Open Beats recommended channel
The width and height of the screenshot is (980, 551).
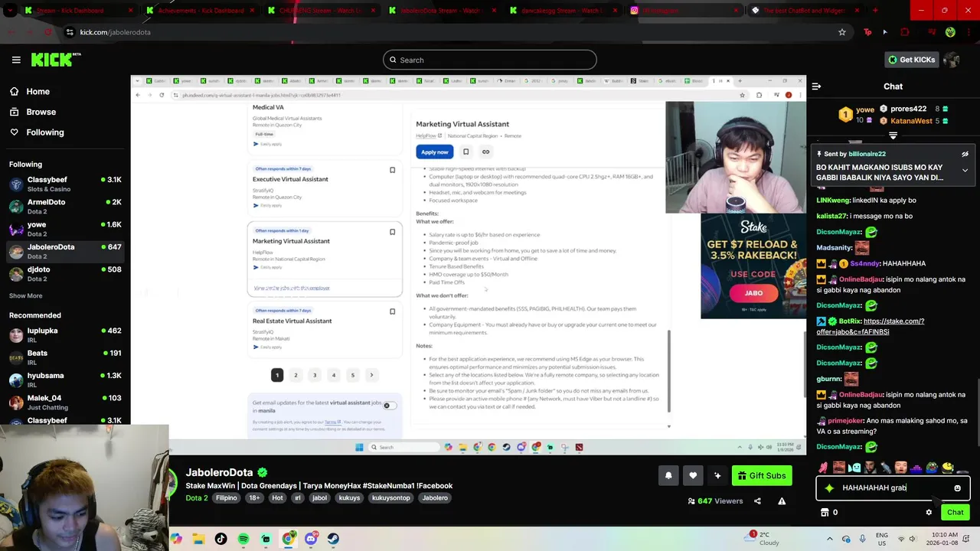(65, 357)
